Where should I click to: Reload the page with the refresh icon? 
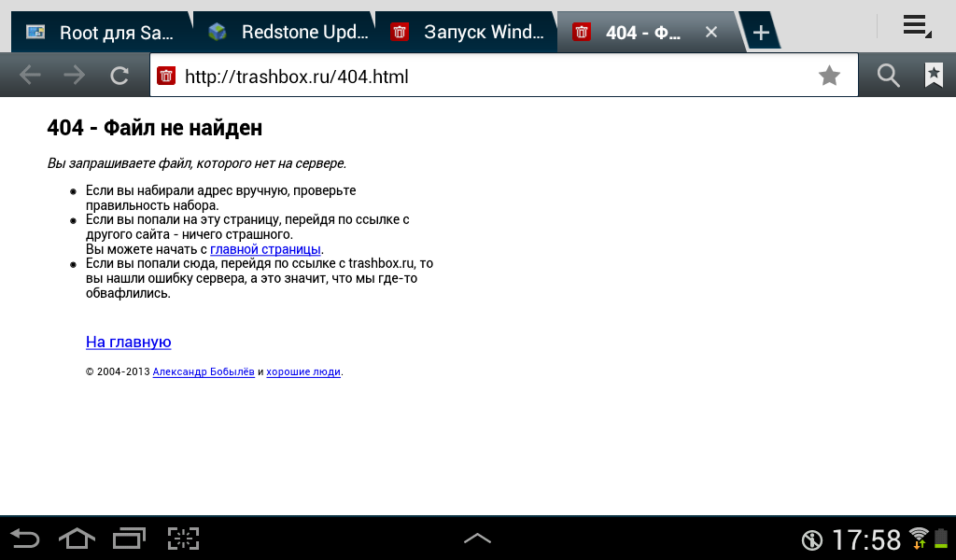coord(119,76)
